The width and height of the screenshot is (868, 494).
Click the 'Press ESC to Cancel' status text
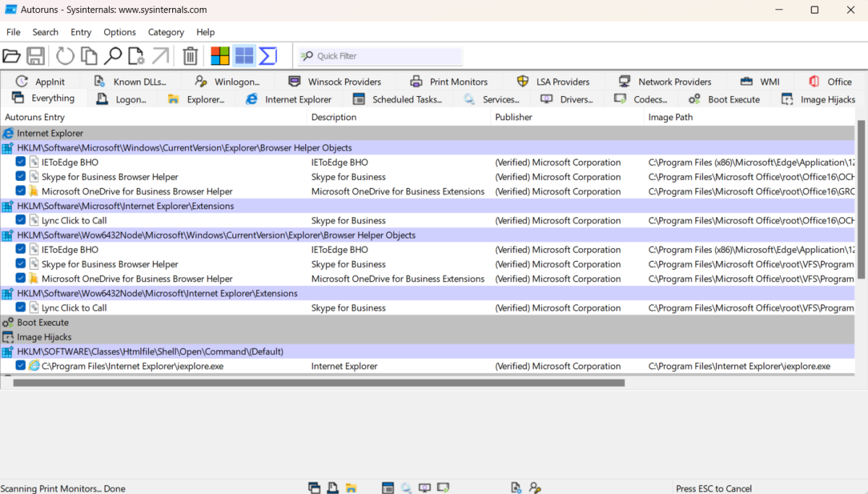point(714,488)
